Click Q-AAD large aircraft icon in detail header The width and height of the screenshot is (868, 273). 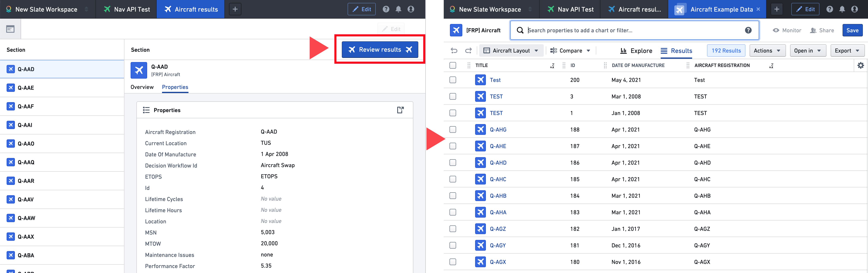[x=139, y=70]
